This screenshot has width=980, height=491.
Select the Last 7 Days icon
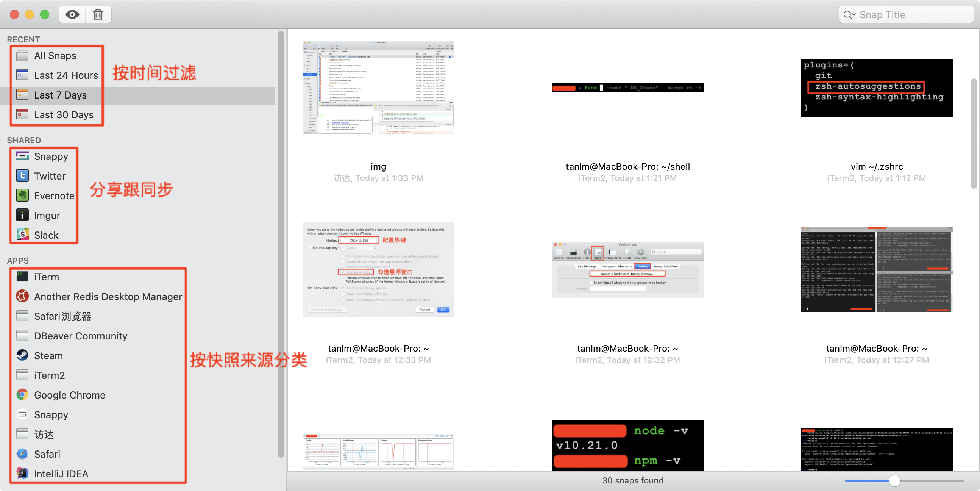22,95
